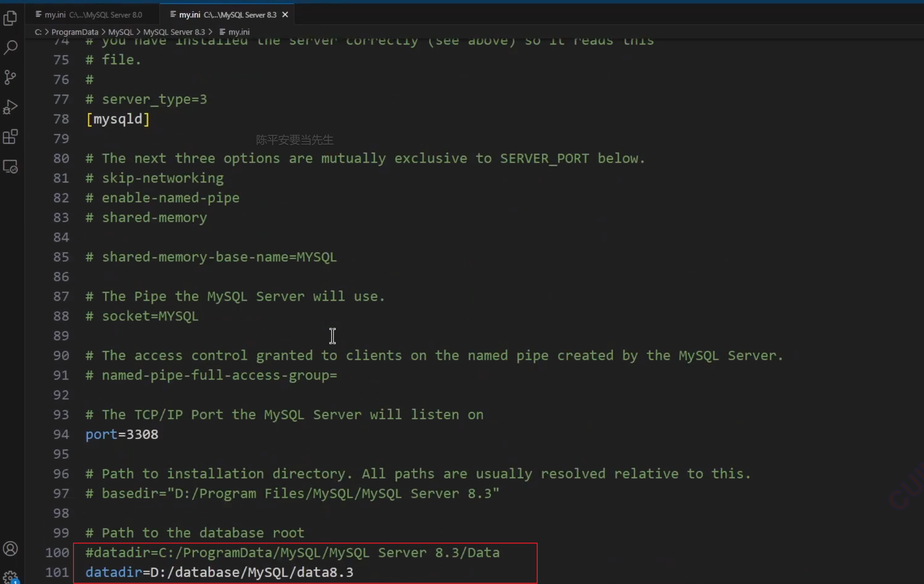
Task: Open the Manage settings gear icon
Action: [10, 577]
